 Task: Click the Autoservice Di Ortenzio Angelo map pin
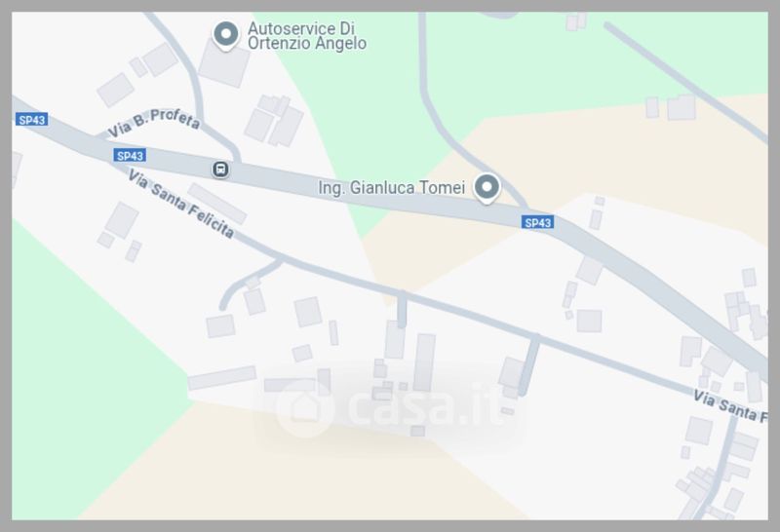(x=226, y=36)
